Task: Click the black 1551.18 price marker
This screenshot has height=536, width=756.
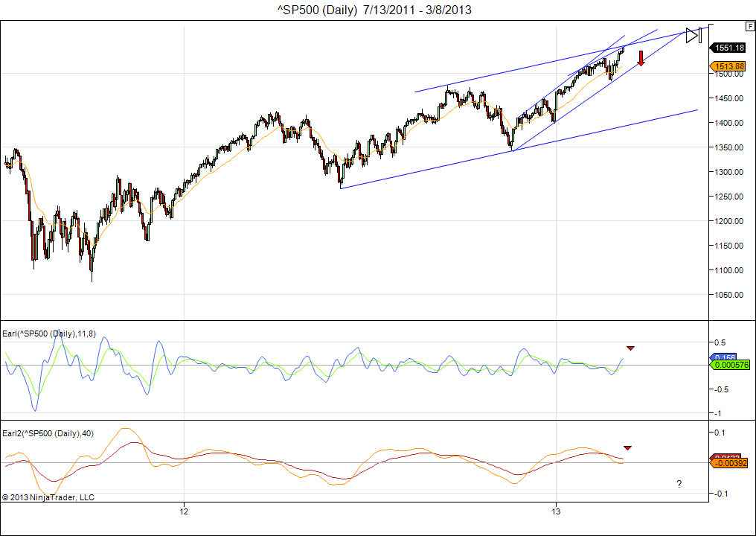Action: (728, 48)
